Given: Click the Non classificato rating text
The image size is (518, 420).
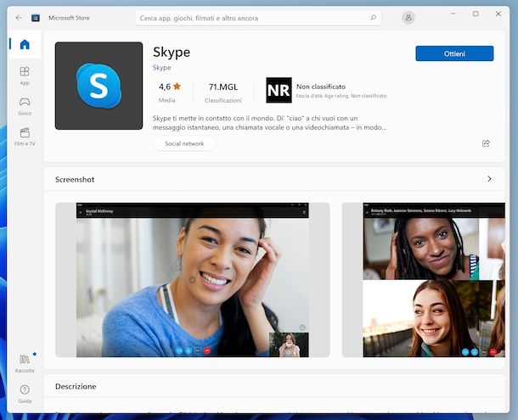Looking at the screenshot, I should tap(321, 87).
